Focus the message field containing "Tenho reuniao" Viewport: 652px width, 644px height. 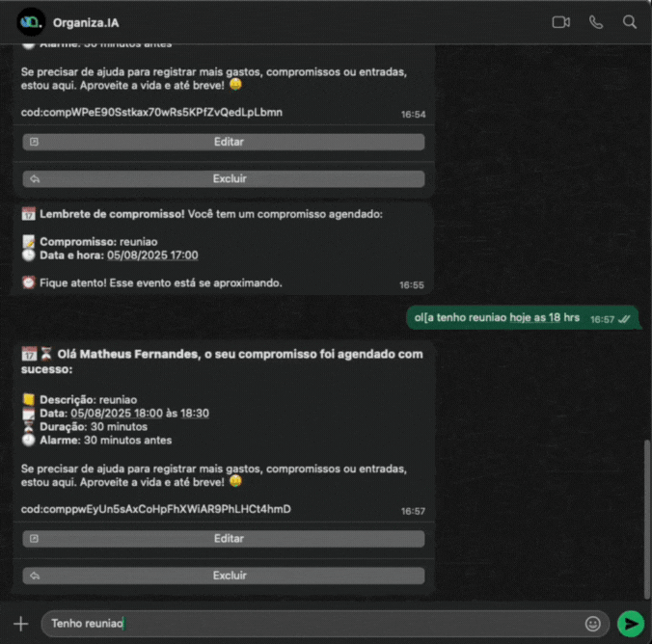pyautogui.click(x=325, y=623)
